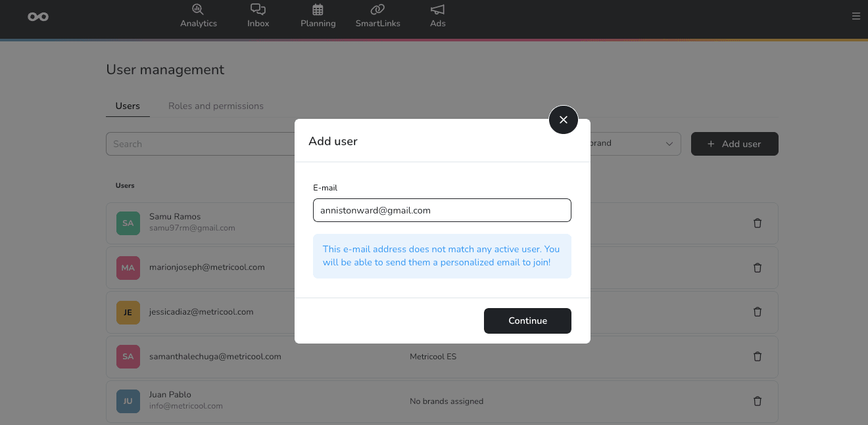Click the E-mail input field

[x=442, y=210]
